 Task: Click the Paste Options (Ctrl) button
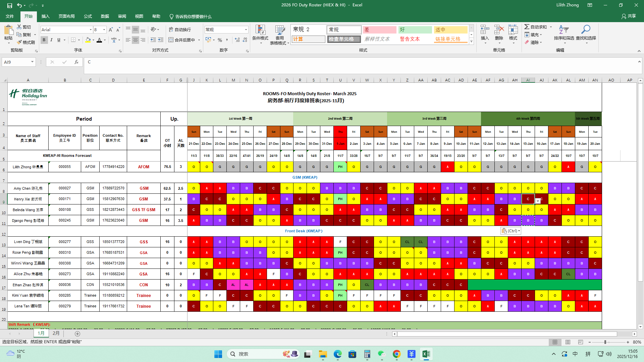tap(511, 231)
